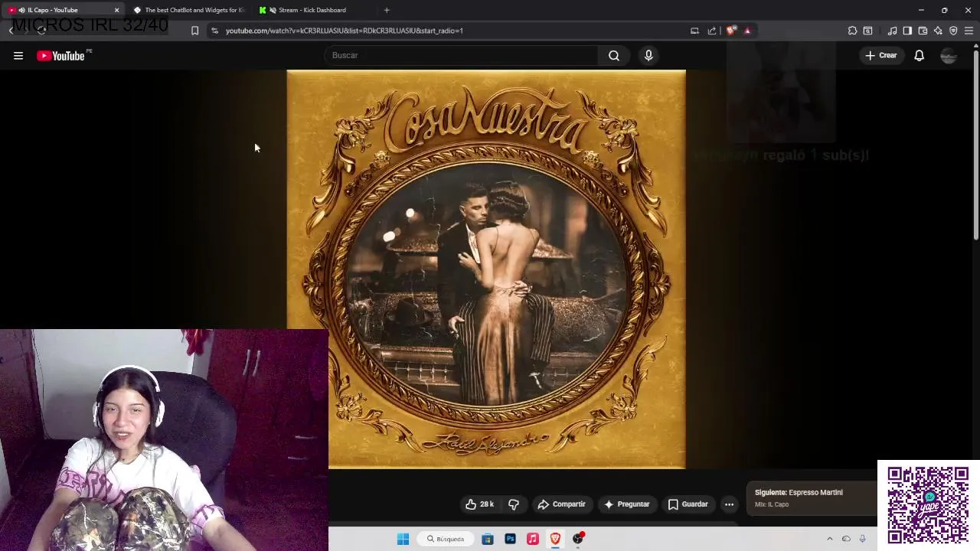The width and height of the screenshot is (980, 551).
Task: Open the more actions three-dot menu
Action: [729, 504]
